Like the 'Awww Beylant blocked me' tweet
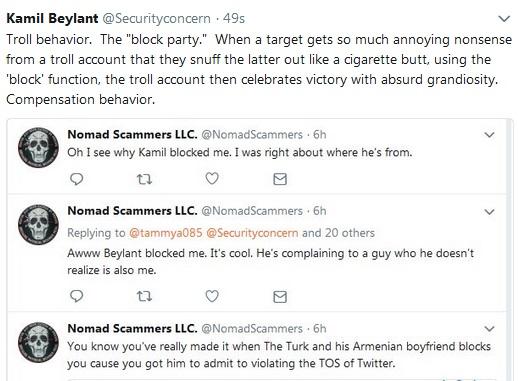The height and width of the screenshot is (381, 518). click(x=212, y=296)
